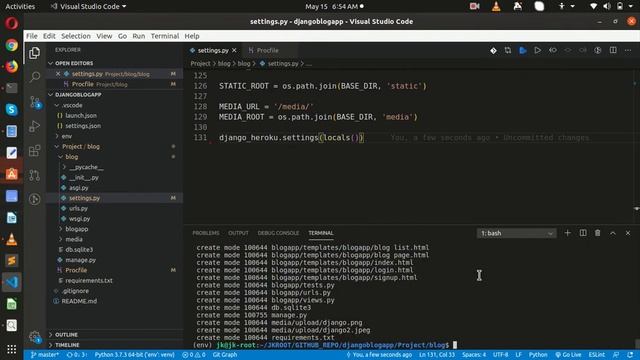Open Run and Debug view
This screenshot has height=360, width=640.
tap(35, 127)
